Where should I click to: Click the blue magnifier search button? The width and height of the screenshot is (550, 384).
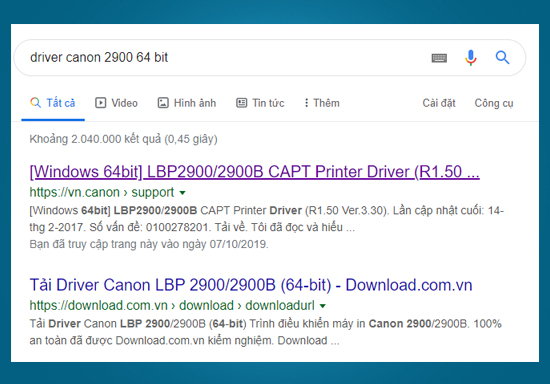502,57
